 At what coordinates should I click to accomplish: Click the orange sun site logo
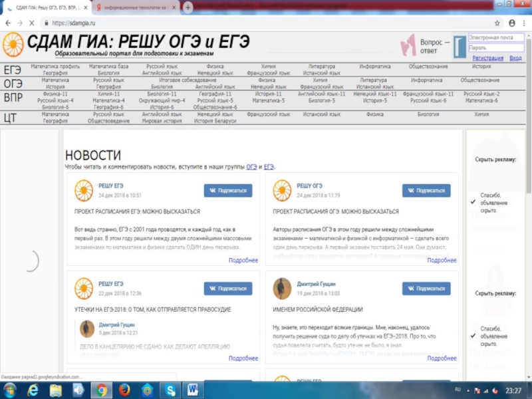(13, 45)
